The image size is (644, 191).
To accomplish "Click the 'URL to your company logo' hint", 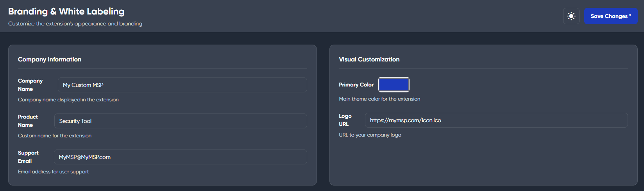I will click(370, 135).
